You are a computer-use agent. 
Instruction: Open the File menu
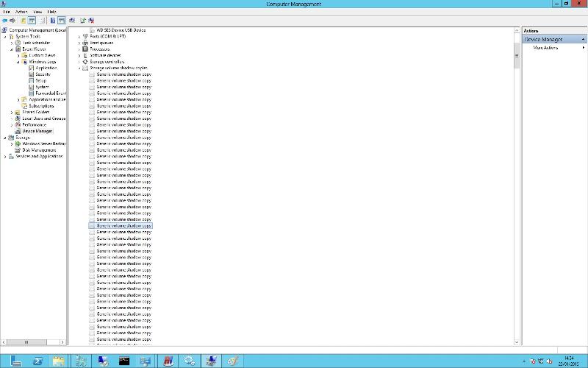coord(7,12)
